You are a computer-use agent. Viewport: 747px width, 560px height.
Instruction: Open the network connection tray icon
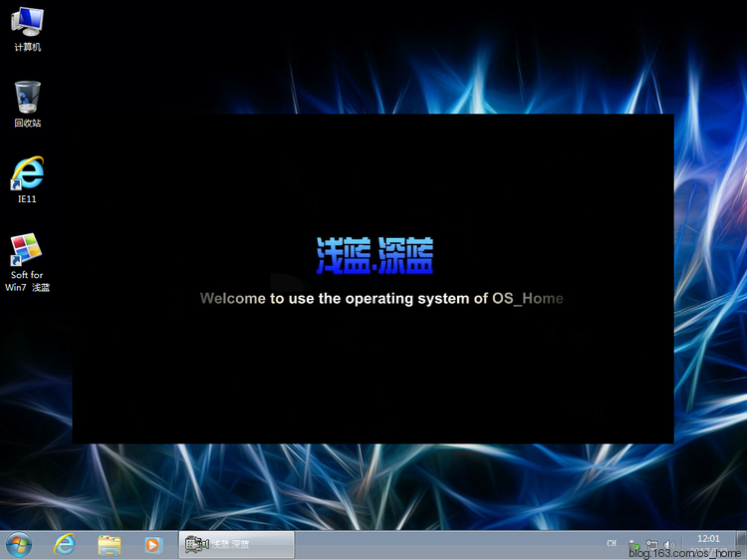[x=651, y=545]
